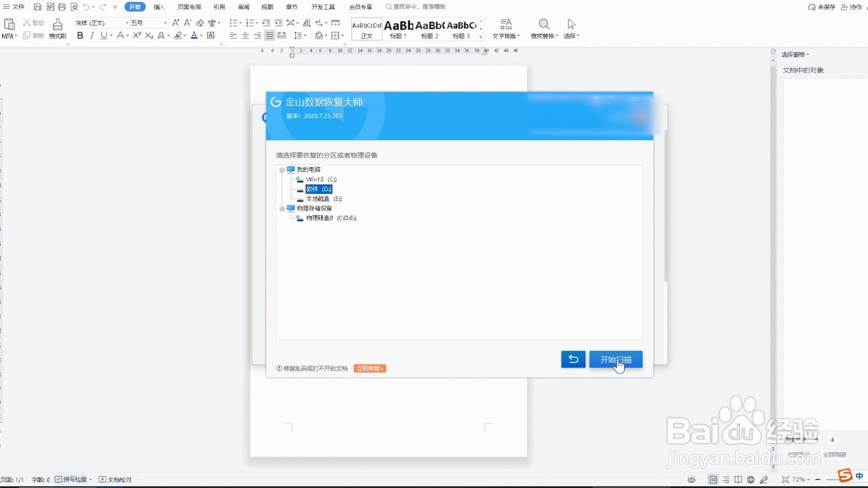Screen dimensions: 868x488
Task: Click the Decrease Font Size icon
Action: 188,23
